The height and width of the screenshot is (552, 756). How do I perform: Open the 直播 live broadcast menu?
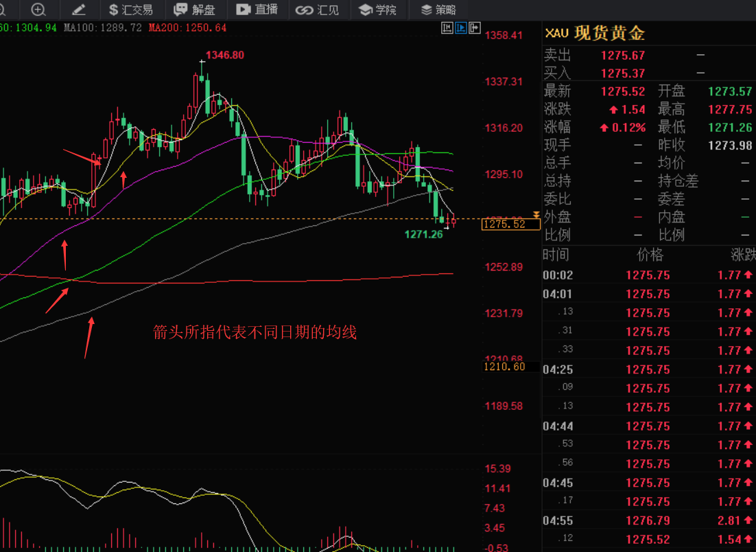coord(257,10)
